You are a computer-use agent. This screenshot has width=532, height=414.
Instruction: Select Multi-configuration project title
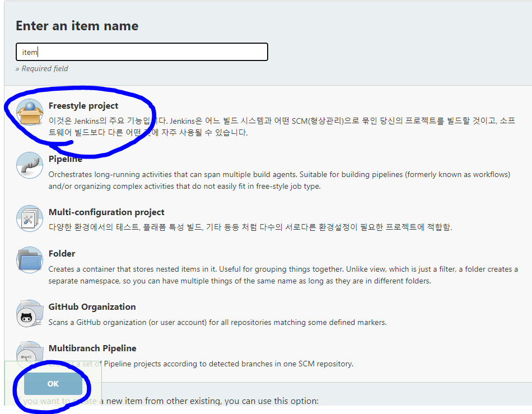(106, 212)
